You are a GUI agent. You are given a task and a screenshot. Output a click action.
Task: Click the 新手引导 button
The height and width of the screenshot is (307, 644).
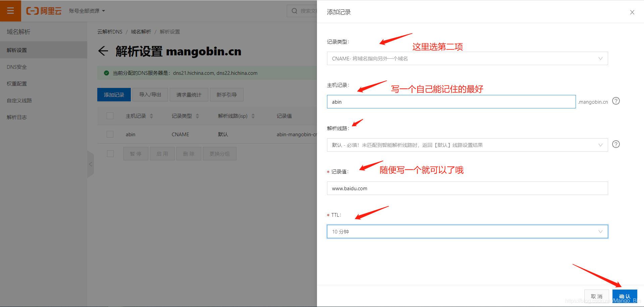[227, 95]
